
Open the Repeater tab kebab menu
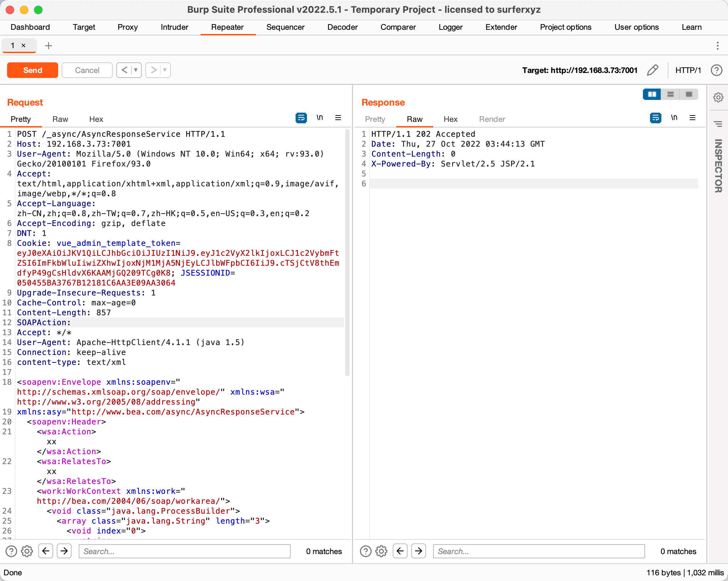717,46
